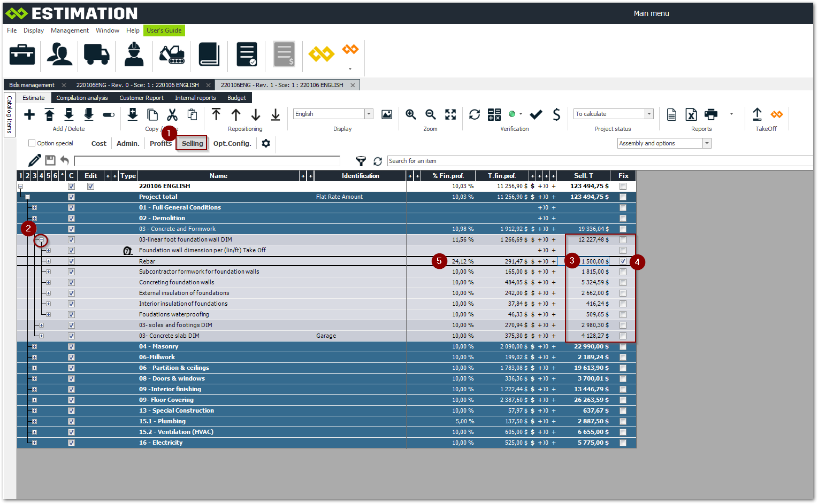Open the briefcase icon in main toolbar
Viewport: 818px width, 504px height.
(22, 55)
